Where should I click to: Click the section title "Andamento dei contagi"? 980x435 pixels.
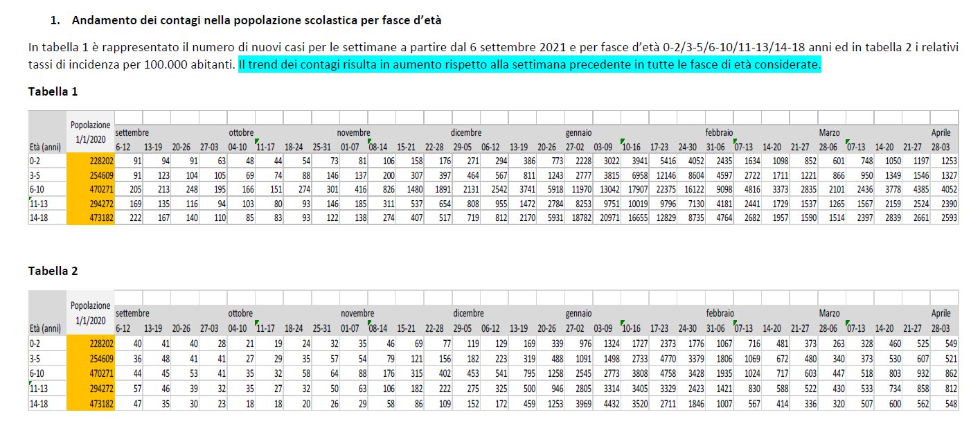pyautogui.click(x=256, y=20)
